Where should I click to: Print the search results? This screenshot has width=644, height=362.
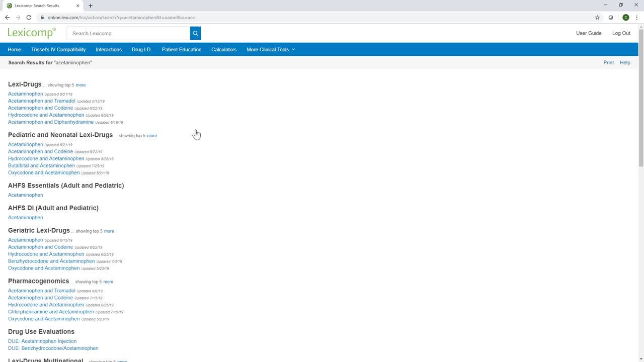(x=608, y=63)
